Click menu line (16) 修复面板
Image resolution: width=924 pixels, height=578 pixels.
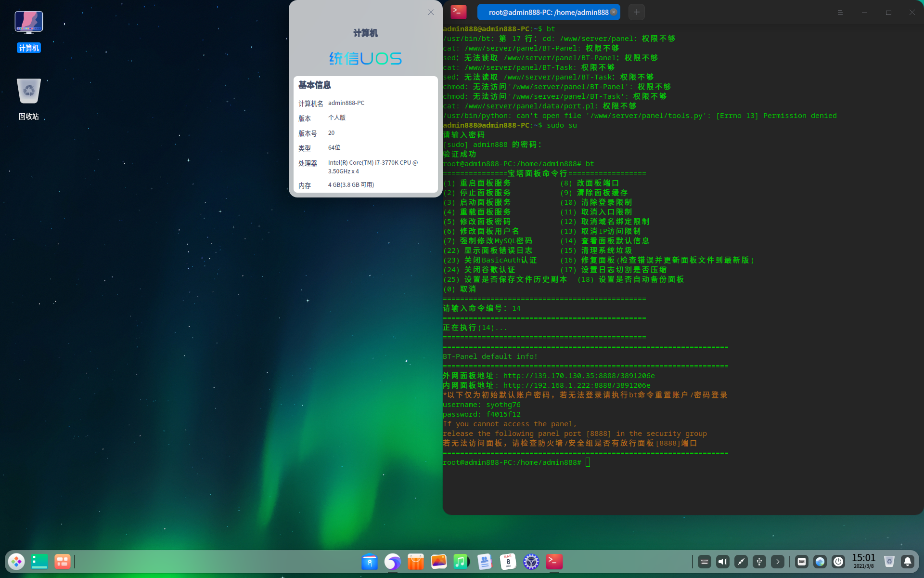[657, 260]
